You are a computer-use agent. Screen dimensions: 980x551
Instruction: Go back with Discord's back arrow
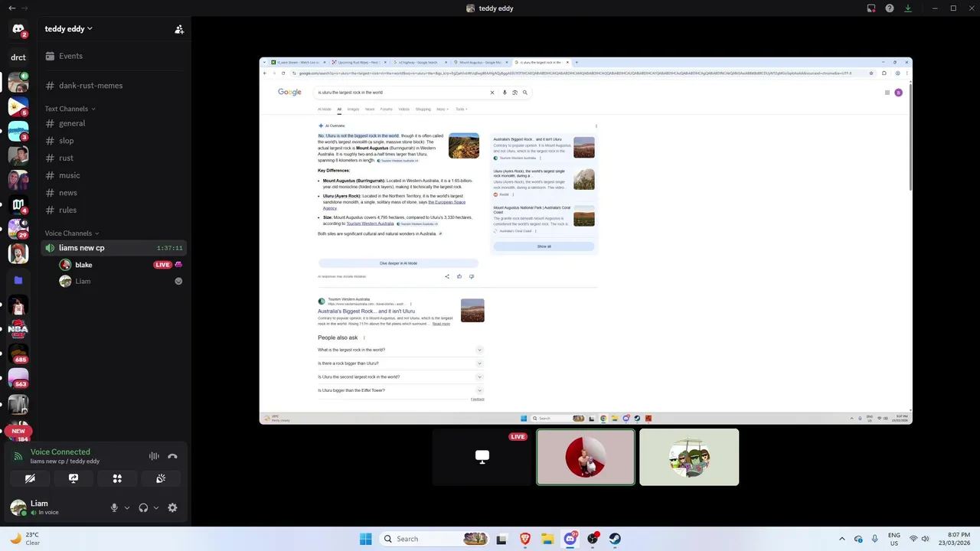[x=11, y=8]
